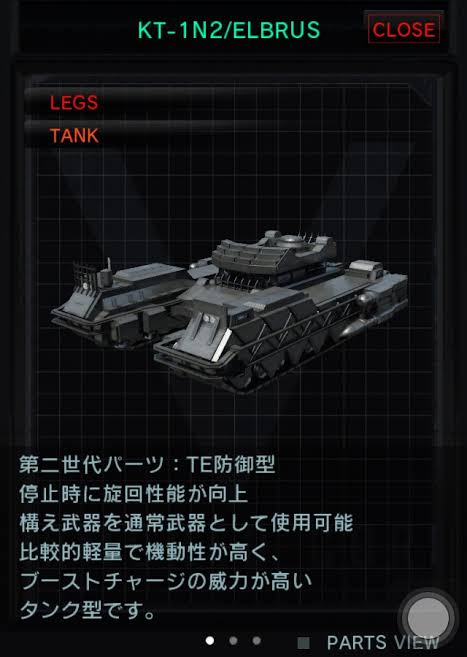
Task: Switch to the second page indicator dot
Action: click(x=233, y=641)
